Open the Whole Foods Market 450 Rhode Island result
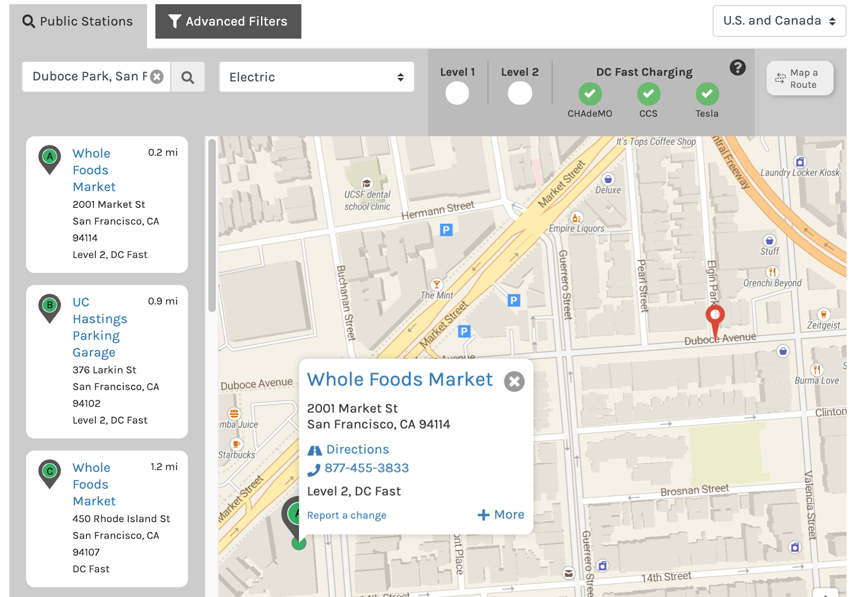The width and height of the screenshot is (868, 597). point(94,484)
